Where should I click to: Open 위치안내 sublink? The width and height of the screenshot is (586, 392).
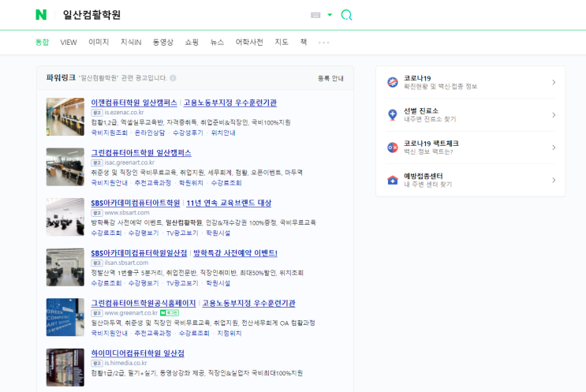pos(223,133)
